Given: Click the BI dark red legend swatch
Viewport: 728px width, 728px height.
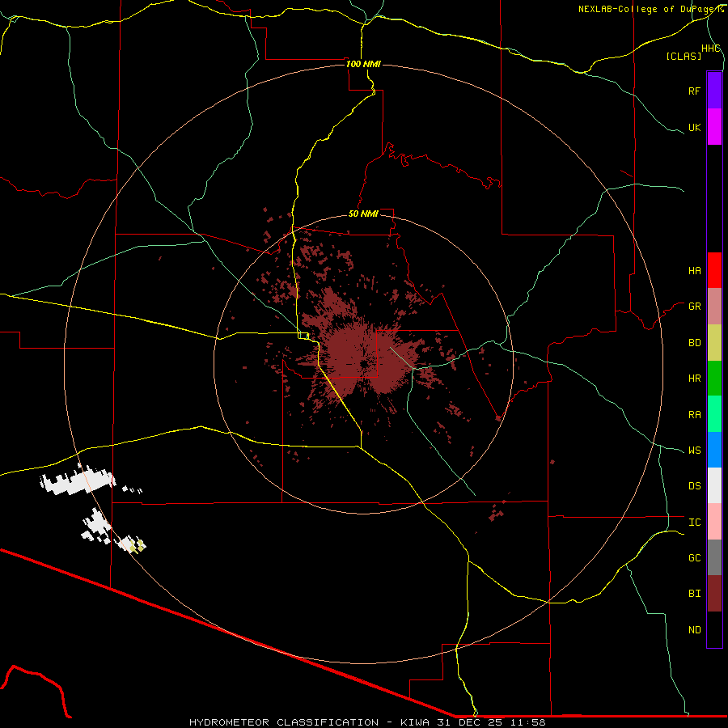Looking at the screenshot, I should tap(714, 594).
